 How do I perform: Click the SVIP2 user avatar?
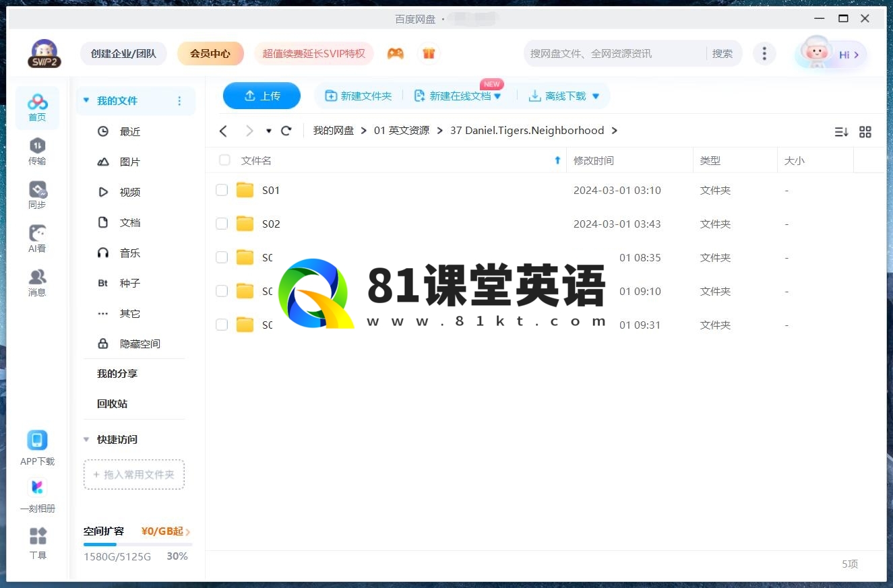[44, 53]
